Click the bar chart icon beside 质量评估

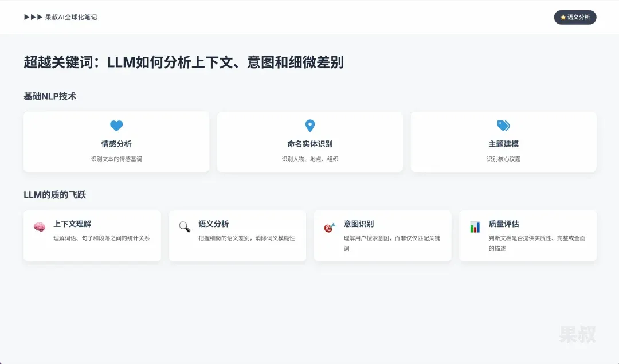click(x=475, y=227)
